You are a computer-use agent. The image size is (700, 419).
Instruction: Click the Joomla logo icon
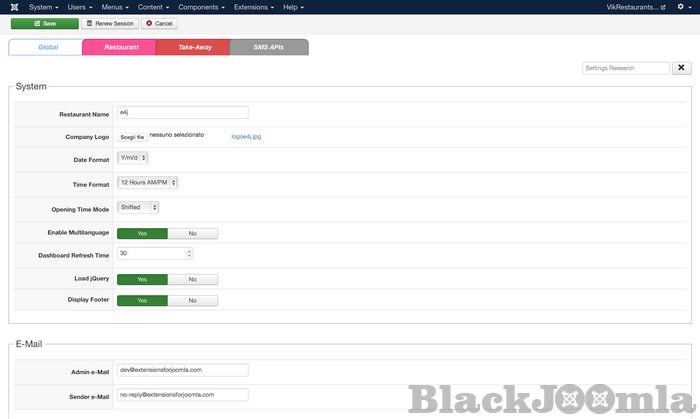pyautogui.click(x=12, y=7)
